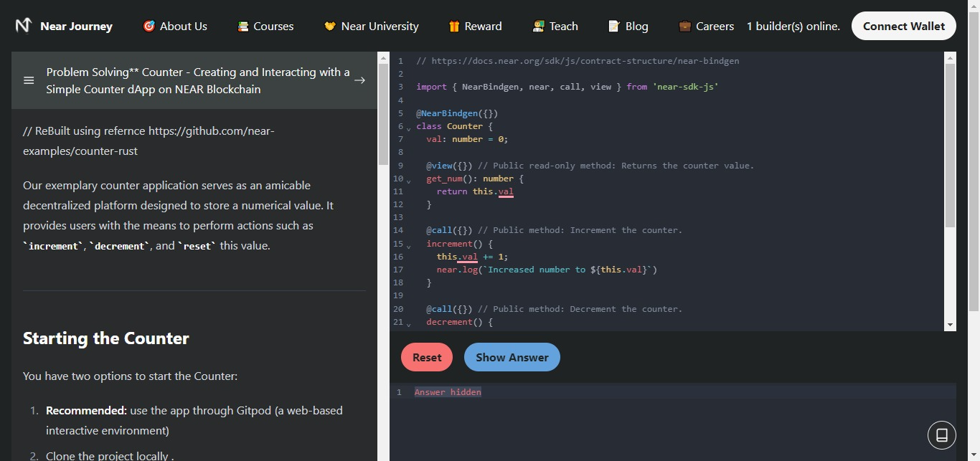Open the Courses menu item

(x=265, y=26)
